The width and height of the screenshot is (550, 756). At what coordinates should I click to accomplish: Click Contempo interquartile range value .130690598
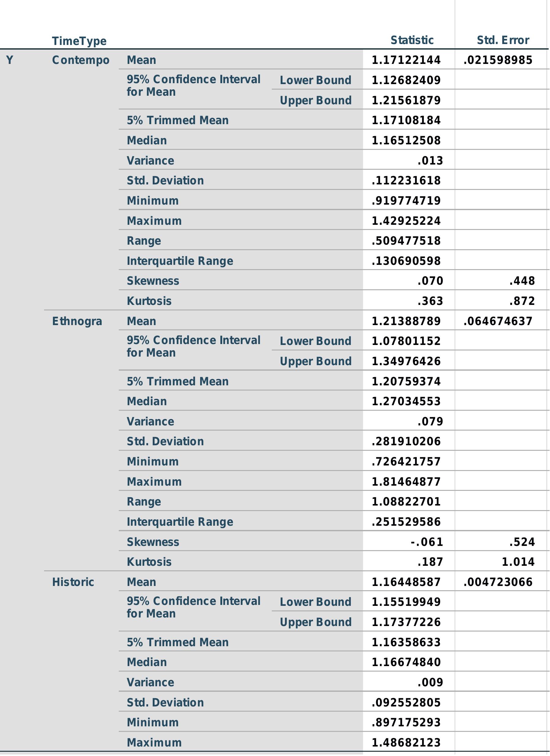pos(406,261)
